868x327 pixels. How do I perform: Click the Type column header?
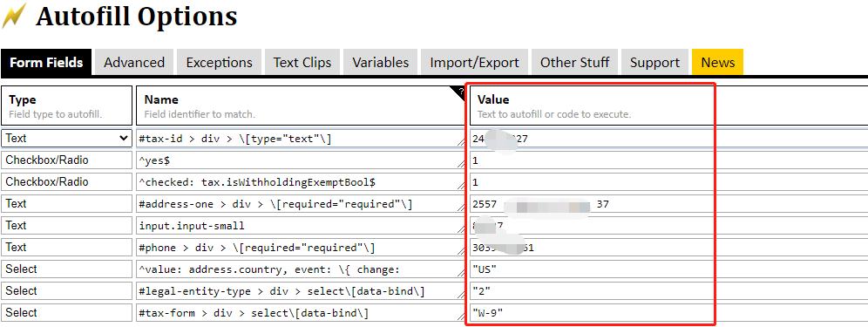(67, 106)
